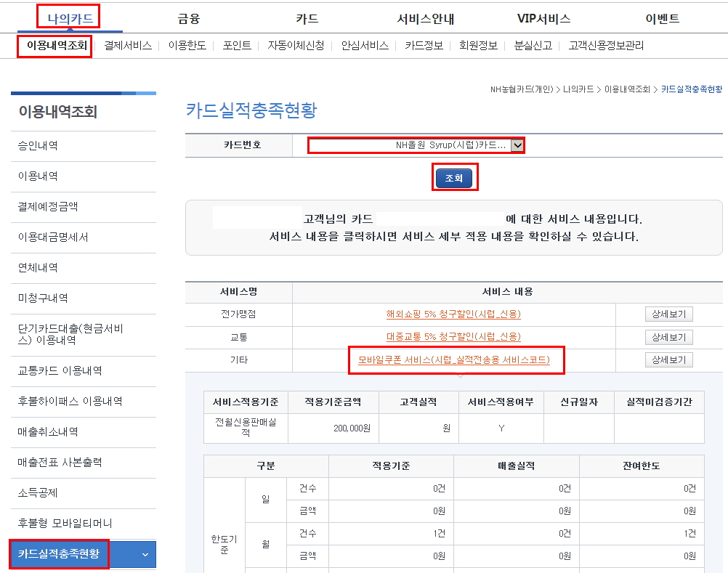This screenshot has height=573, width=728.
Task: Open 대중교통 5% 청구할인 link
Action: pyautogui.click(x=453, y=337)
